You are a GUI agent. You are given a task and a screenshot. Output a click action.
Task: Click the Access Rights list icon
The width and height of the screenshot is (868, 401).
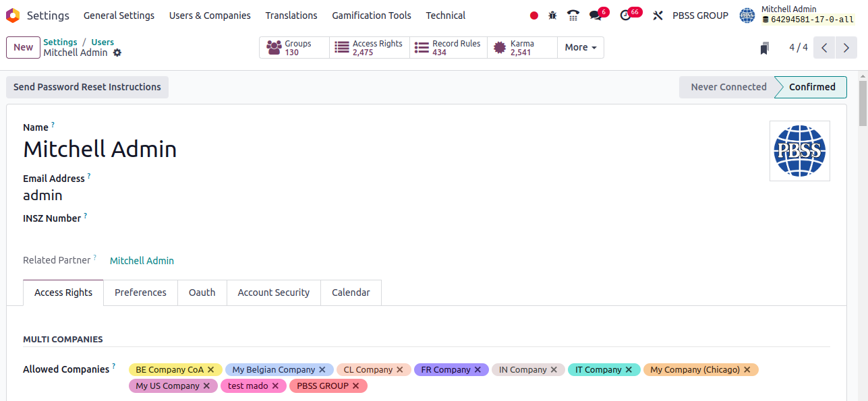click(x=341, y=47)
